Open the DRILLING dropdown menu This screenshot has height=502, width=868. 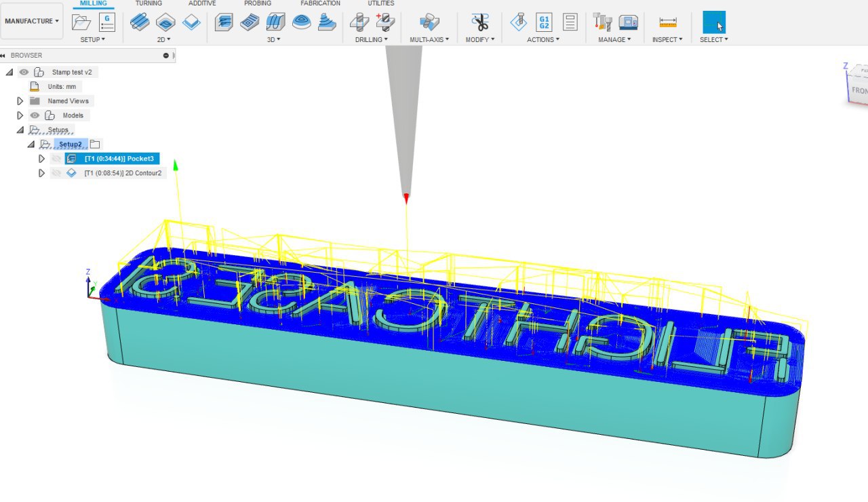point(372,39)
